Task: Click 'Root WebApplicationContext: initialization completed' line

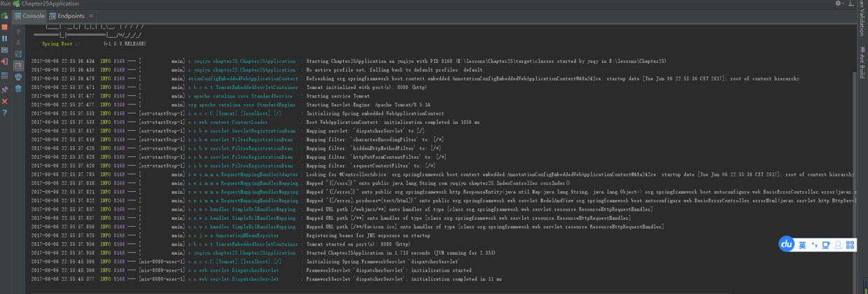Action: pos(393,122)
